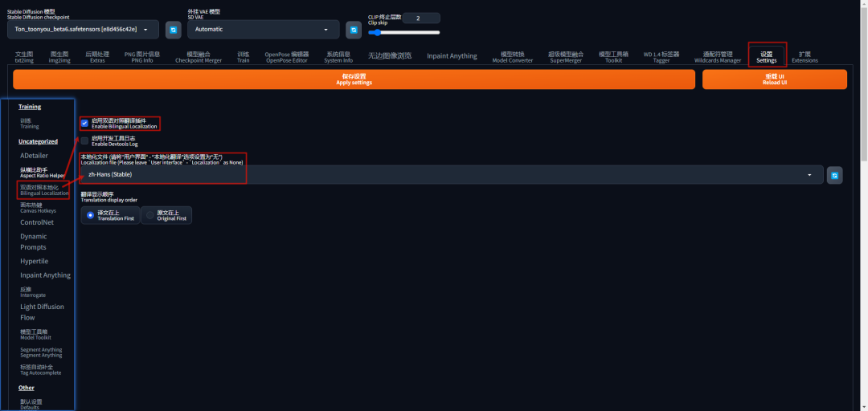Switch to the Extensions tab
This screenshot has width=868, height=411.
point(805,57)
